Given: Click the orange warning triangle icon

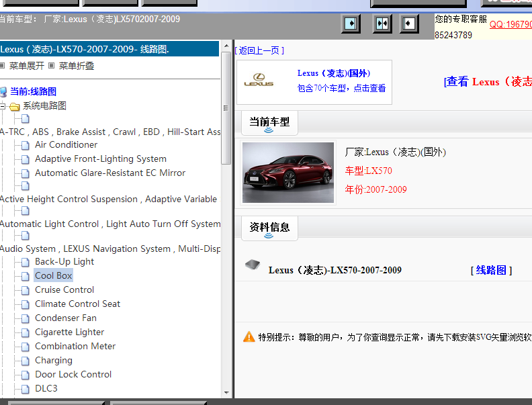Looking at the screenshot, I should 249,336.
